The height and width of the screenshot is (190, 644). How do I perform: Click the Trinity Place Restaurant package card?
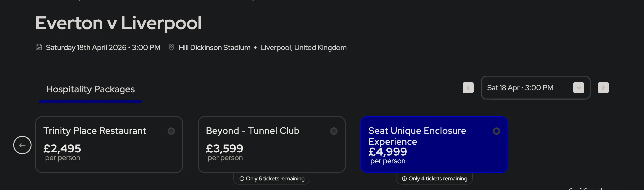click(109, 150)
